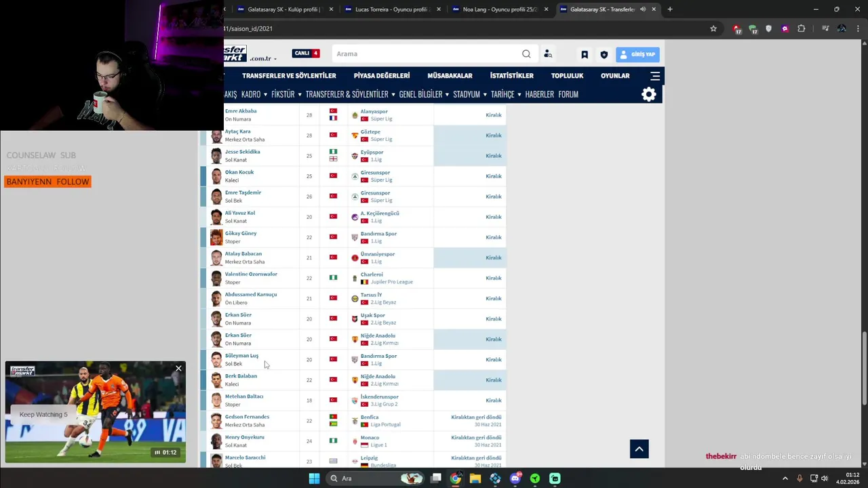Open Ümraniyespor club link
The height and width of the screenshot is (488, 868).
(378, 254)
